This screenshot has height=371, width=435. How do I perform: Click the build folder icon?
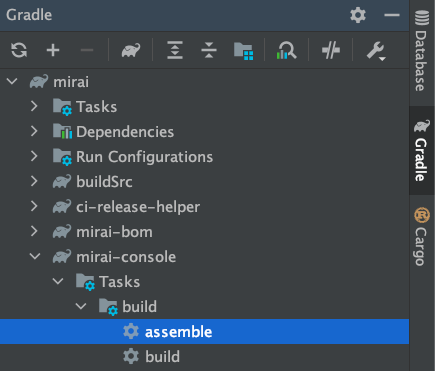108,307
